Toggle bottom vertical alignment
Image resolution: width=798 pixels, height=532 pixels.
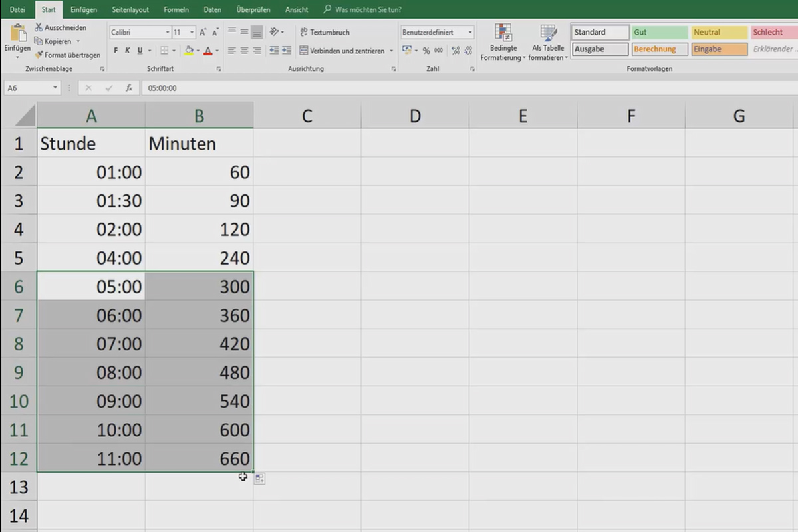click(257, 31)
